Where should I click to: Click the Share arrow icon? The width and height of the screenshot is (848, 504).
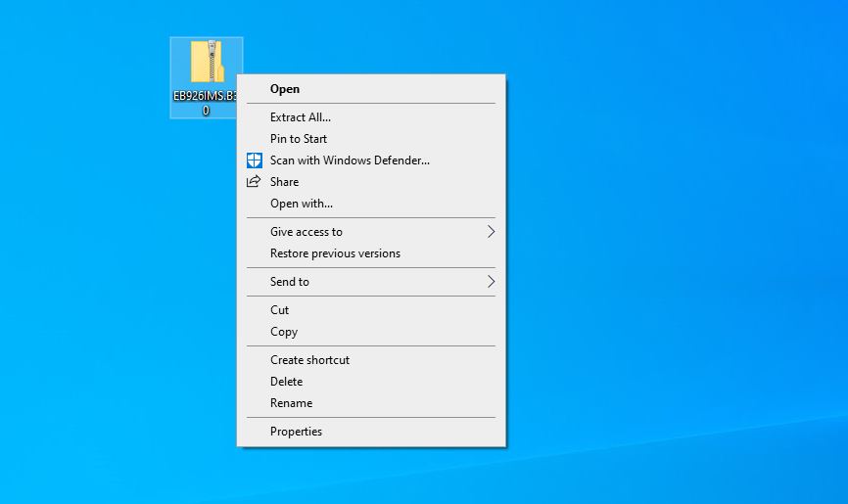254,182
